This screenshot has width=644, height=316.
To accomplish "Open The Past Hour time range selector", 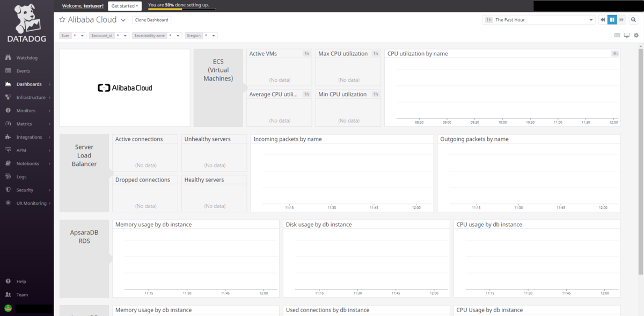I will point(539,20).
